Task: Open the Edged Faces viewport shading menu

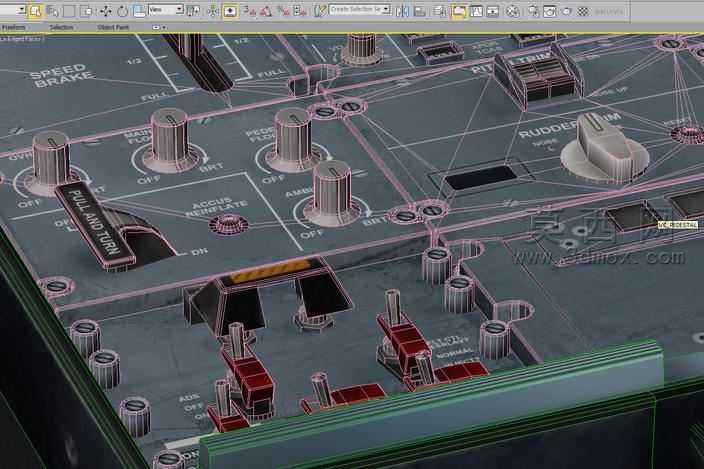Action: coord(22,39)
